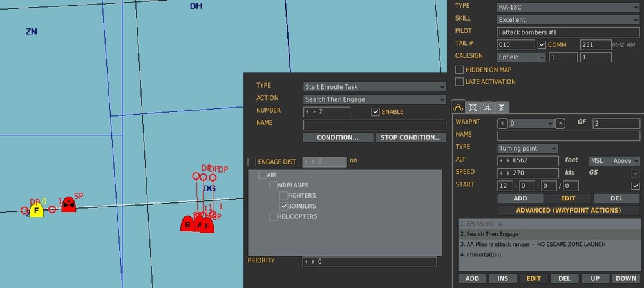Open the Payload tab icon
The image size is (644, 288).
click(473, 107)
